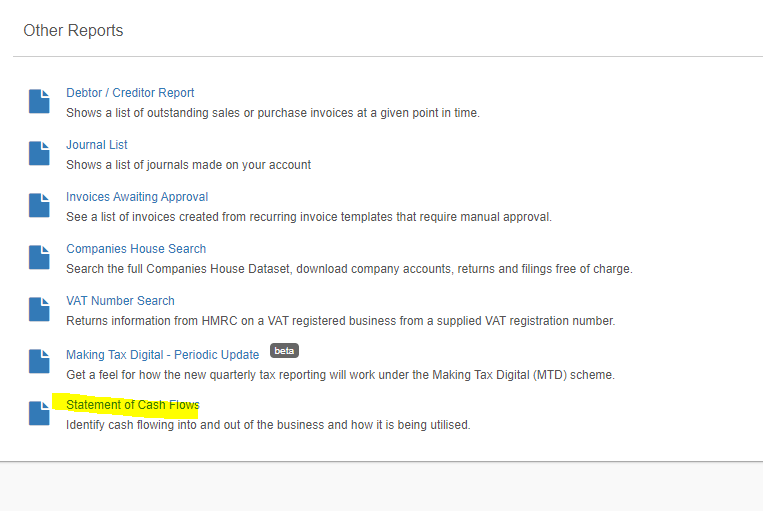This screenshot has height=511, width=763.
Task: Open the Journal List report
Action: click(97, 145)
